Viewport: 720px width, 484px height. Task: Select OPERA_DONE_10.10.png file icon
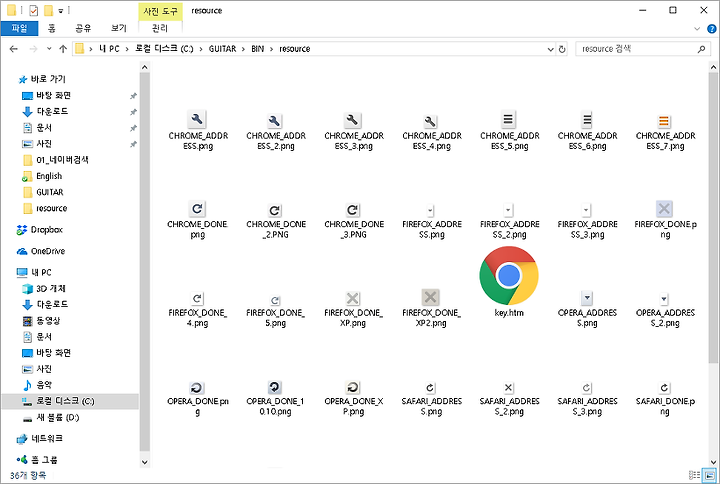pyautogui.click(x=275, y=387)
